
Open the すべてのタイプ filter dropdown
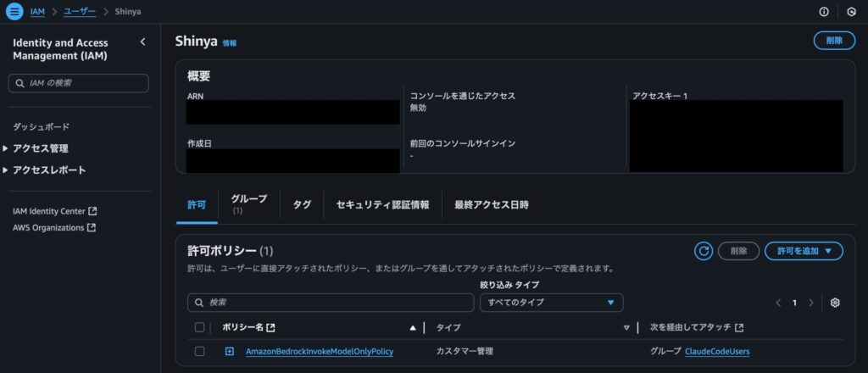[x=551, y=303]
